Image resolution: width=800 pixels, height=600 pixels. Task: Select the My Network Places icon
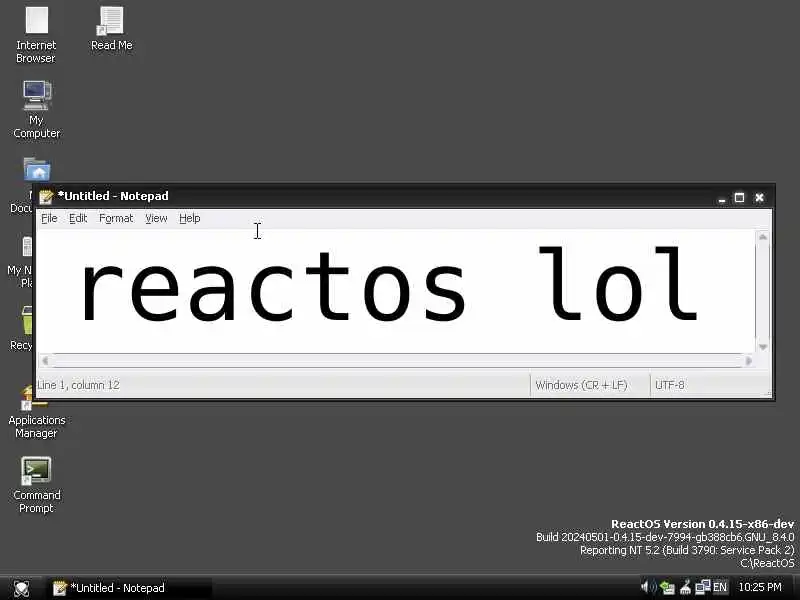[x=27, y=246]
